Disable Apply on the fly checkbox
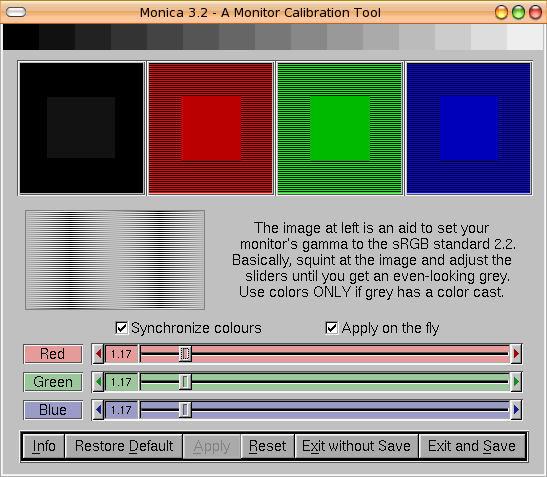This screenshot has width=547, height=477. click(x=331, y=328)
